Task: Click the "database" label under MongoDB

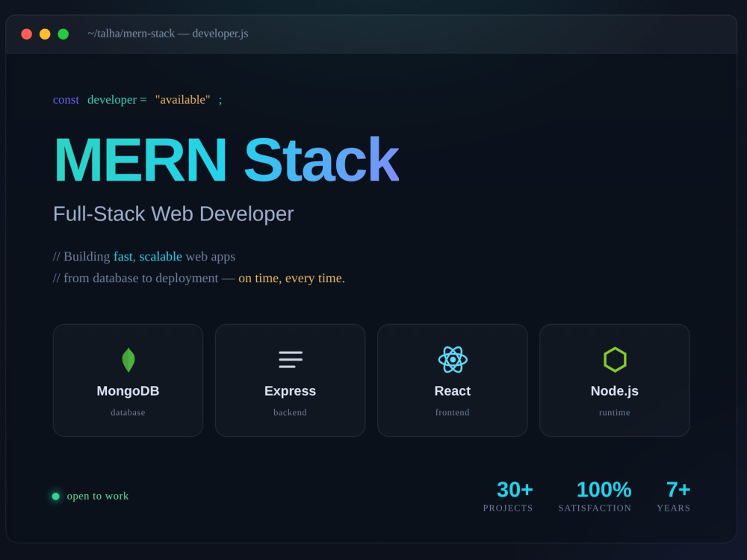Action: 128,412
